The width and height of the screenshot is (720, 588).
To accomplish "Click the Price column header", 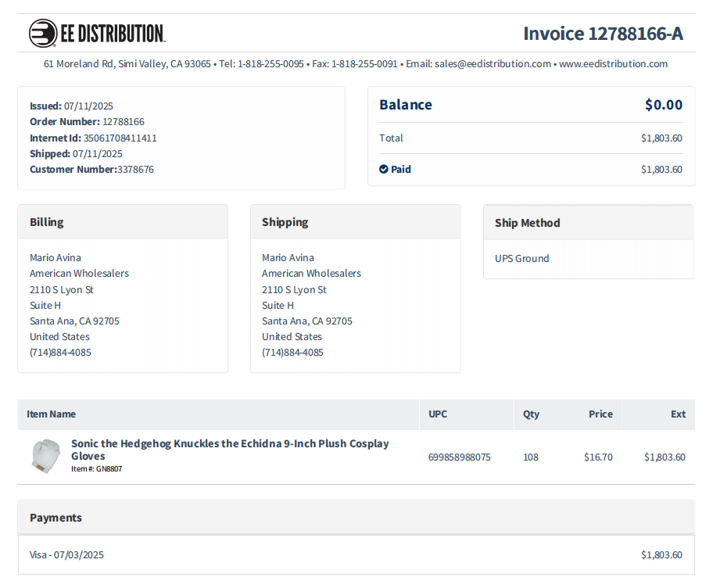I will 600,414.
